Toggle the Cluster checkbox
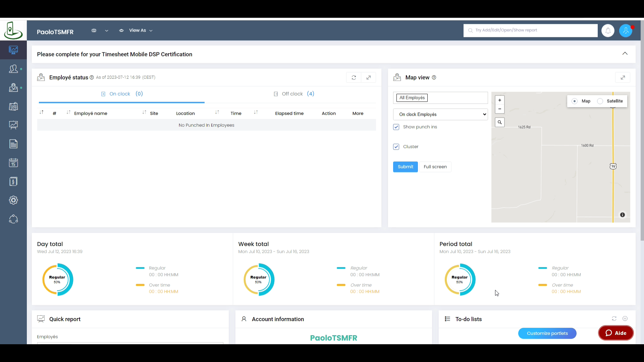Image resolution: width=644 pixels, height=362 pixels. [x=396, y=147]
